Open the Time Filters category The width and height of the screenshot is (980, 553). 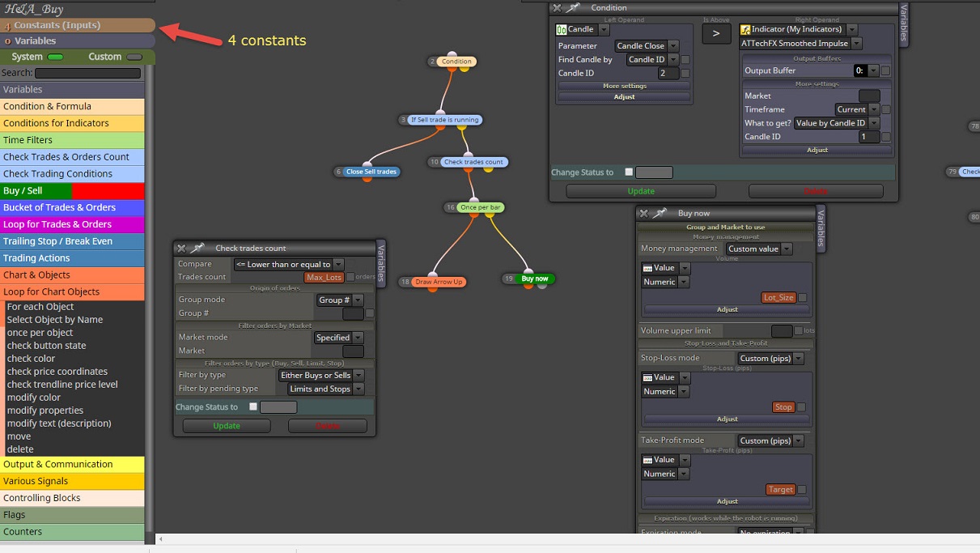(72, 140)
